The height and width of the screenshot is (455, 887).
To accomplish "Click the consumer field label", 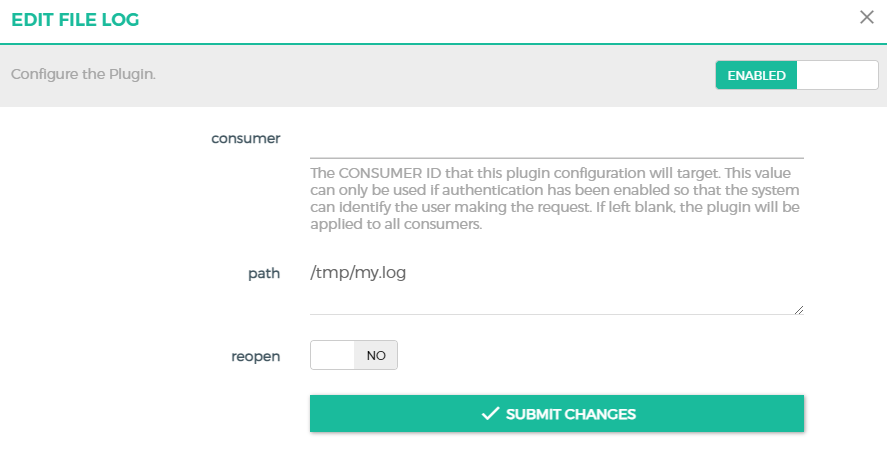I will [x=245, y=138].
